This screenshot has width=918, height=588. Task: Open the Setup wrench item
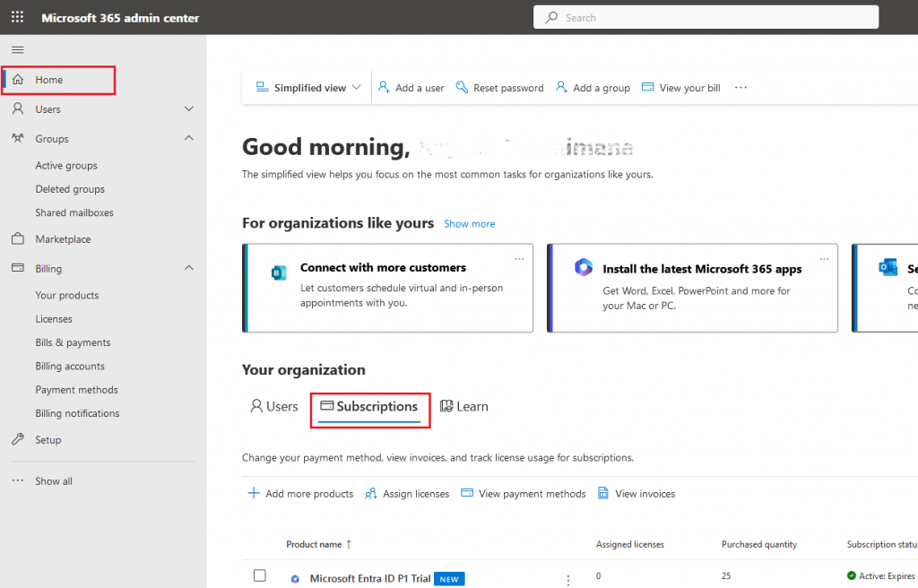(48, 440)
